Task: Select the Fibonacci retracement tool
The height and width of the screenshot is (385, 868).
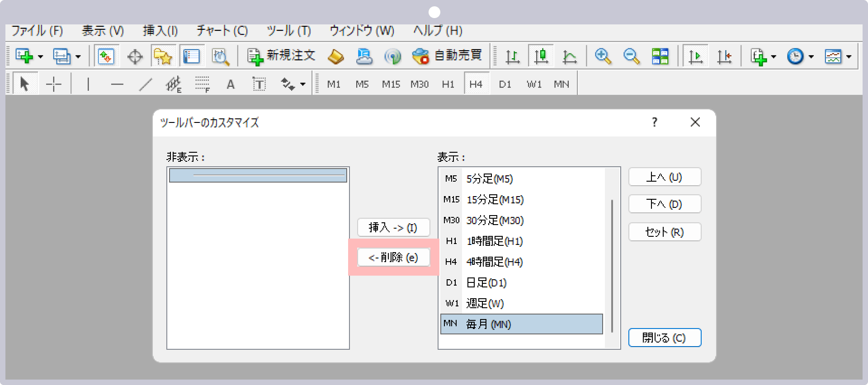Action: [203, 84]
